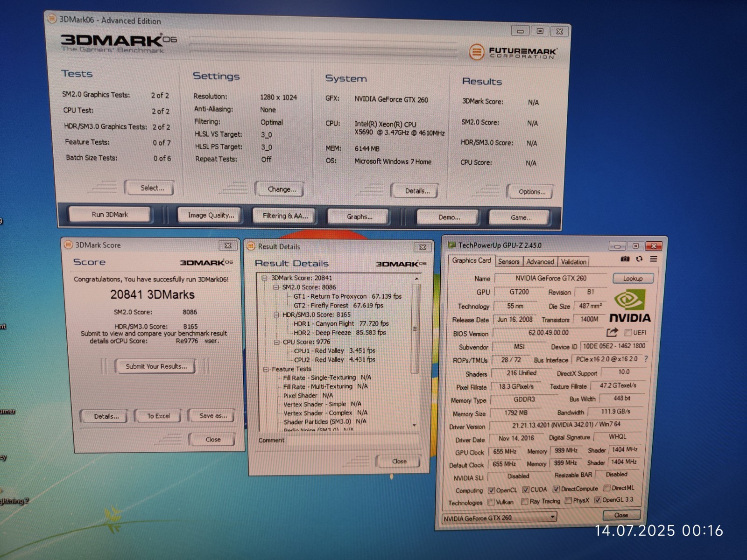Collapse the HDR/SM3.0 Score: 8165 node

(276, 315)
